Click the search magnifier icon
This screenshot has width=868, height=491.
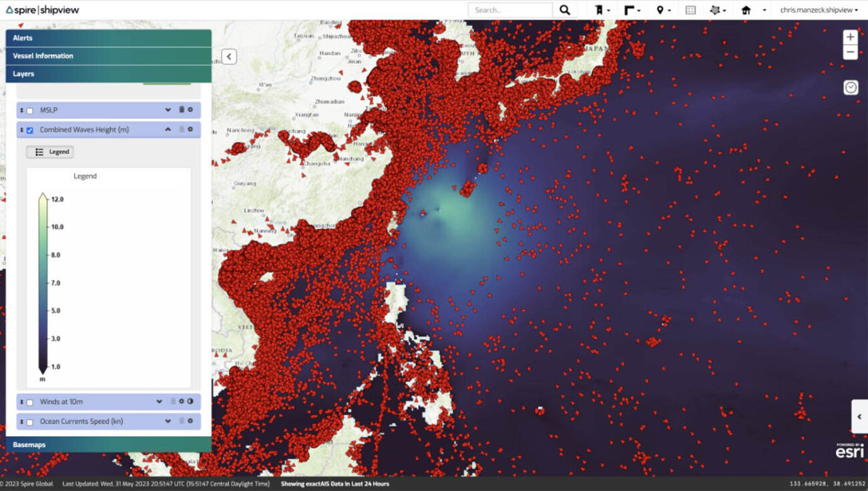click(565, 10)
